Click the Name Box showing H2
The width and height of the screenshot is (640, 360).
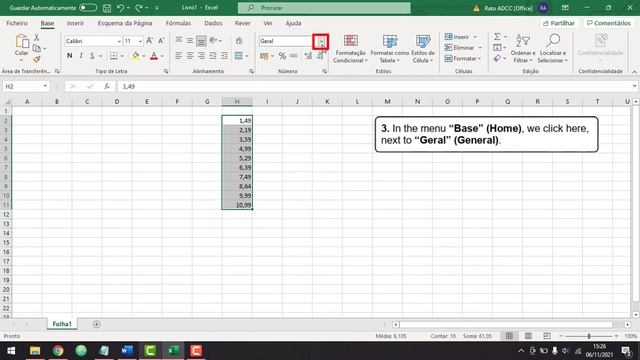[26, 87]
